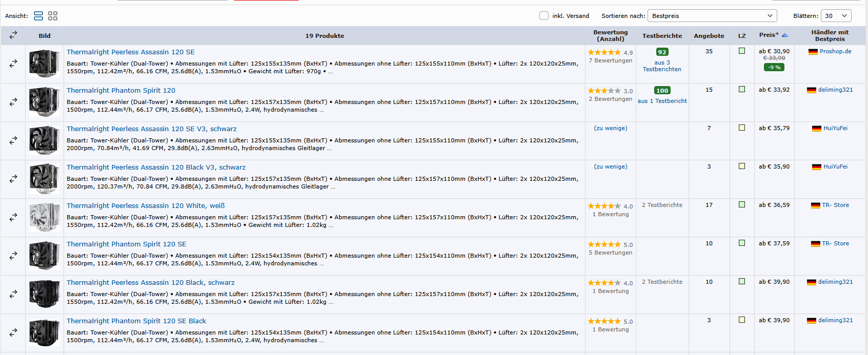Click German flag beside Proshop.de
This screenshot has height=355, width=868.
point(813,52)
